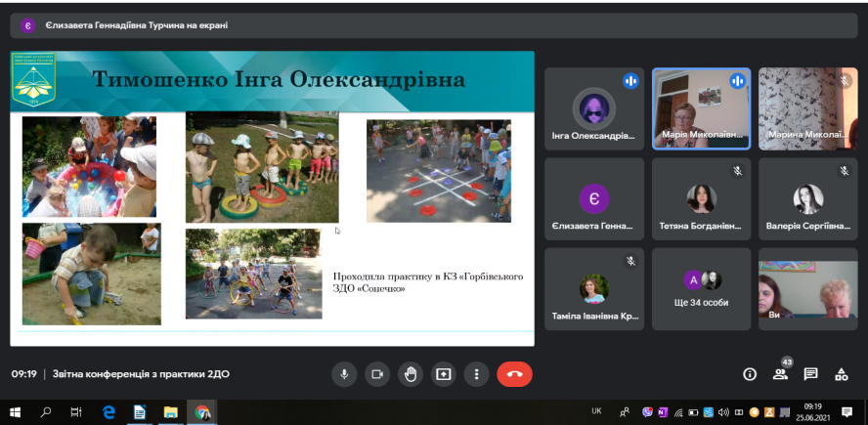Toggle the camera button
The width and height of the screenshot is (868, 425).
[x=376, y=373]
